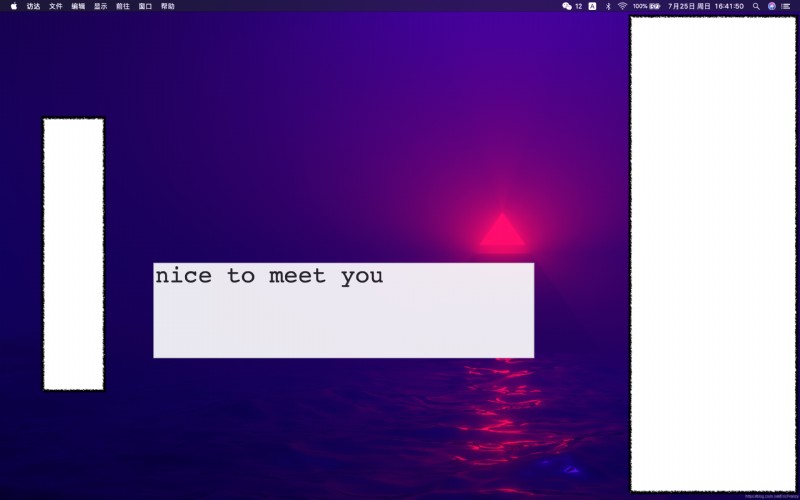
Task: Click the WeChat status icon
Action: click(x=567, y=6)
